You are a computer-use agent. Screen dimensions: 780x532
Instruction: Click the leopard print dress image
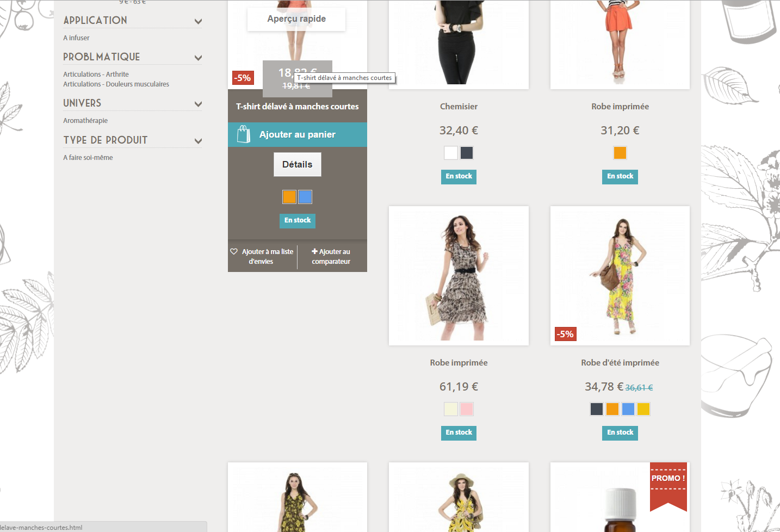459,276
